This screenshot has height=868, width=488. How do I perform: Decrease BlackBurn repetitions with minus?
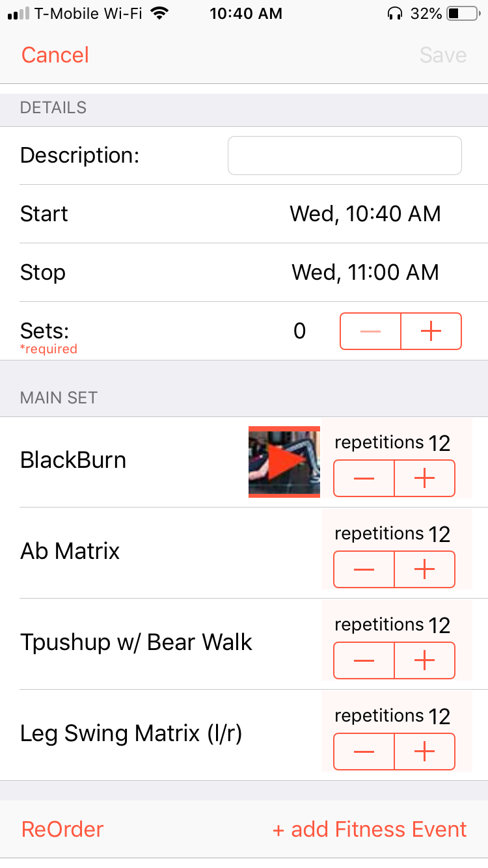click(364, 478)
